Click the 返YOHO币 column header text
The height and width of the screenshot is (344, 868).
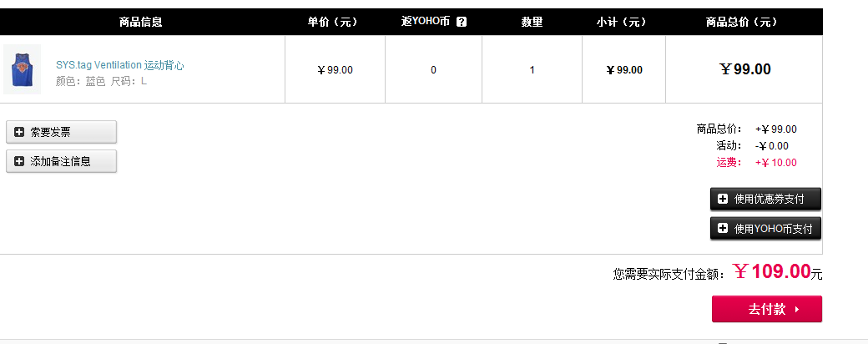(426, 23)
